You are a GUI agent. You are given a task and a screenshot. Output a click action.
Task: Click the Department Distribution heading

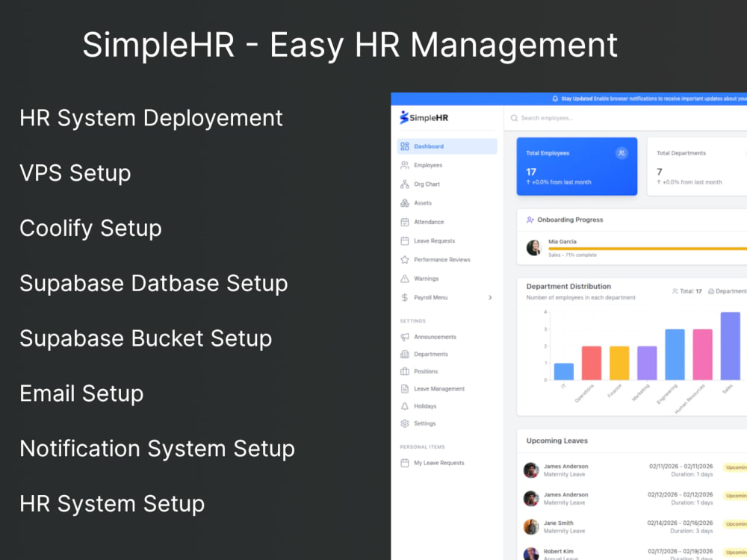pos(568,286)
